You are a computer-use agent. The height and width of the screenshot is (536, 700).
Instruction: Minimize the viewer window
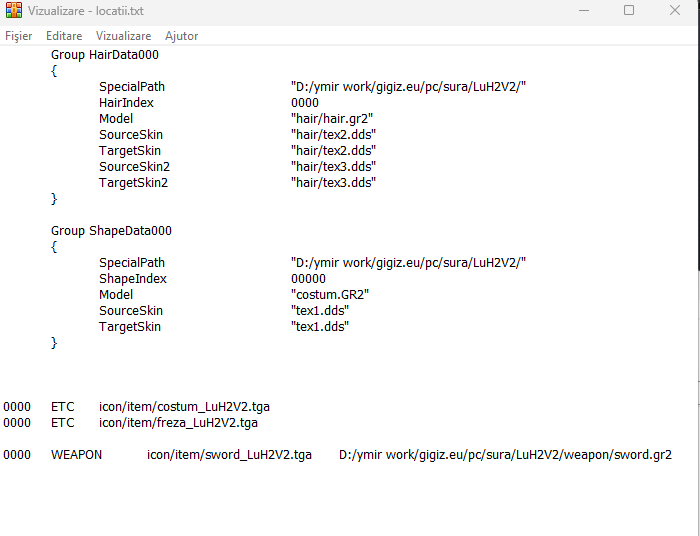[x=584, y=10]
